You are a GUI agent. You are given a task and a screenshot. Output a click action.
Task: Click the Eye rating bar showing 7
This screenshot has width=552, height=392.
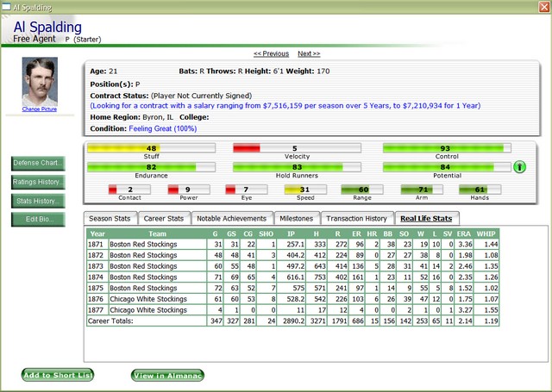[247, 190]
